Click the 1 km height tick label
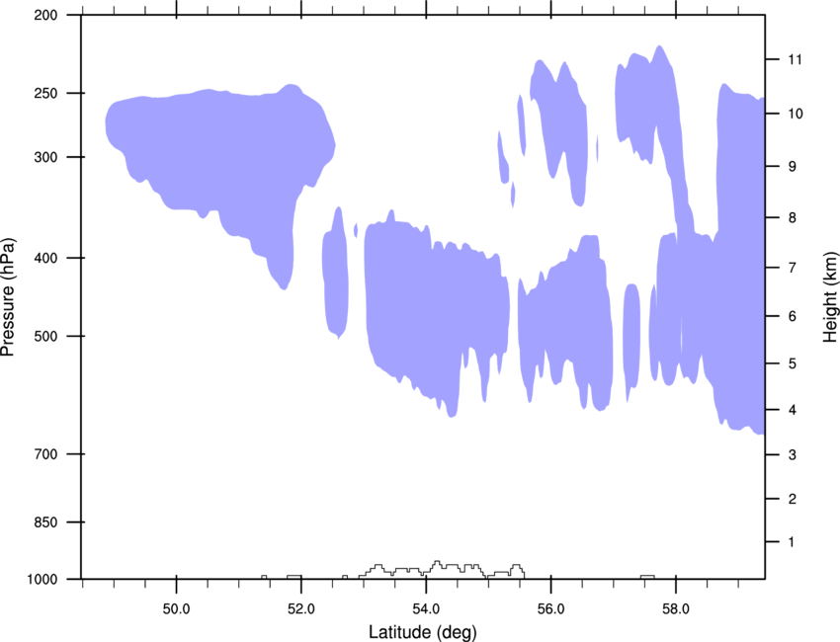 [x=792, y=542]
